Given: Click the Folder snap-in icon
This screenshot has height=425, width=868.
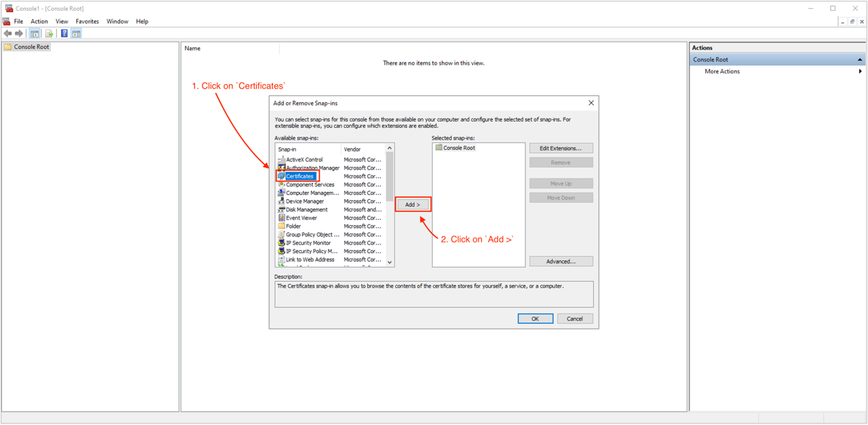Looking at the screenshot, I should (x=281, y=226).
